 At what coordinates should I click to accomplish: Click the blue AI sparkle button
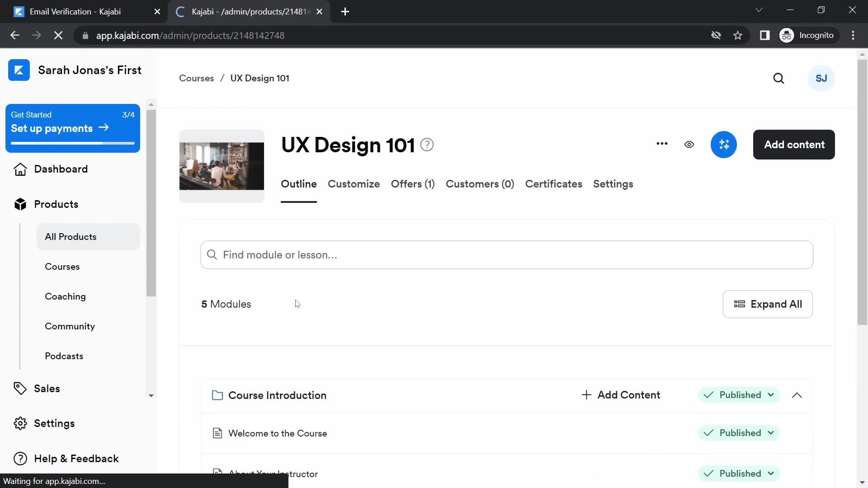[x=724, y=145]
